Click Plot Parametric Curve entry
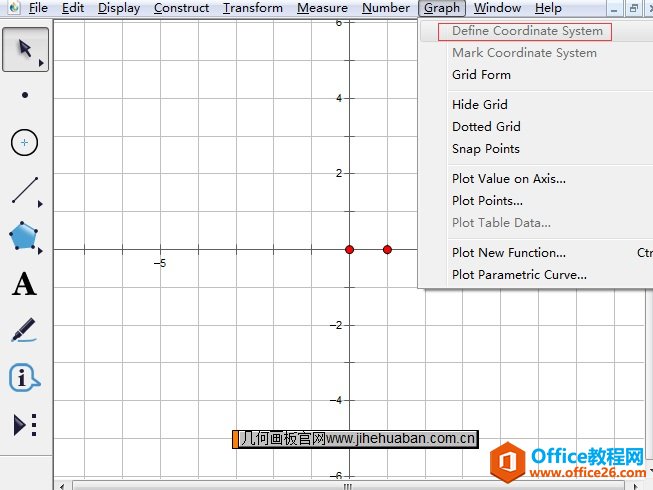This screenshot has height=490, width=653. (519, 275)
